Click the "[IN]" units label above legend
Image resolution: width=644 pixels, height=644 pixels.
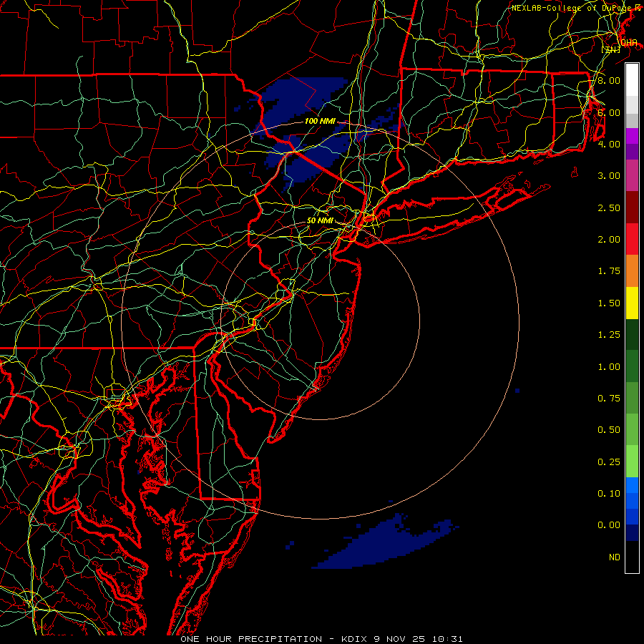611,49
